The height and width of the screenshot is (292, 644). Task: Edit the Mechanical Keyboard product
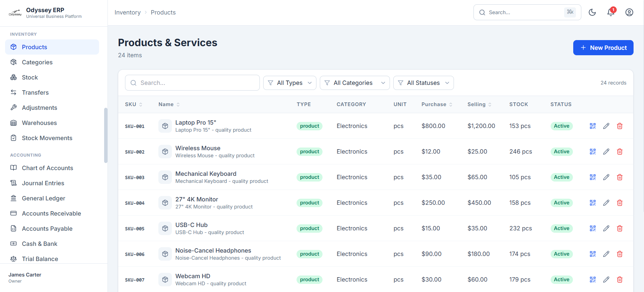pyautogui.click(x=606, y=177)
